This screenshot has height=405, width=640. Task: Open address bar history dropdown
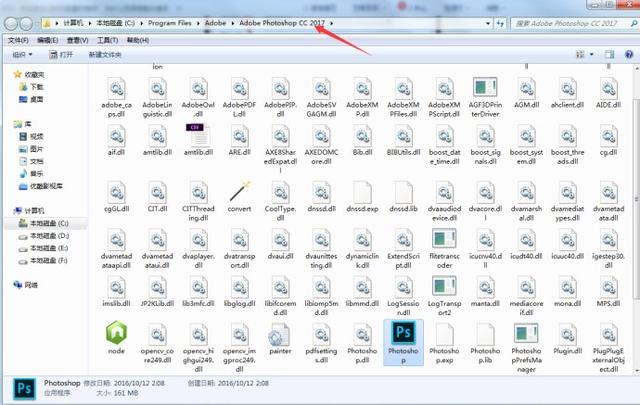[488, 24]
